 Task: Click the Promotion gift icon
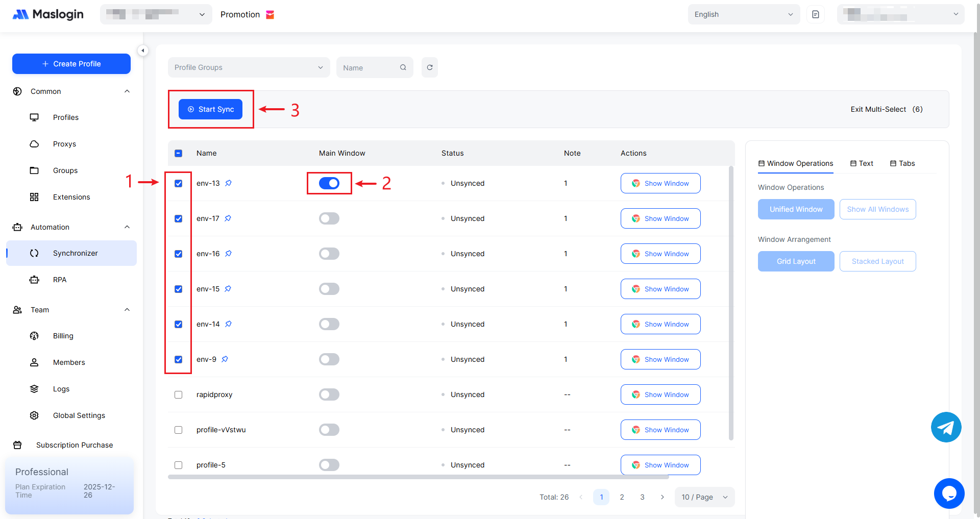coord(271,15)
